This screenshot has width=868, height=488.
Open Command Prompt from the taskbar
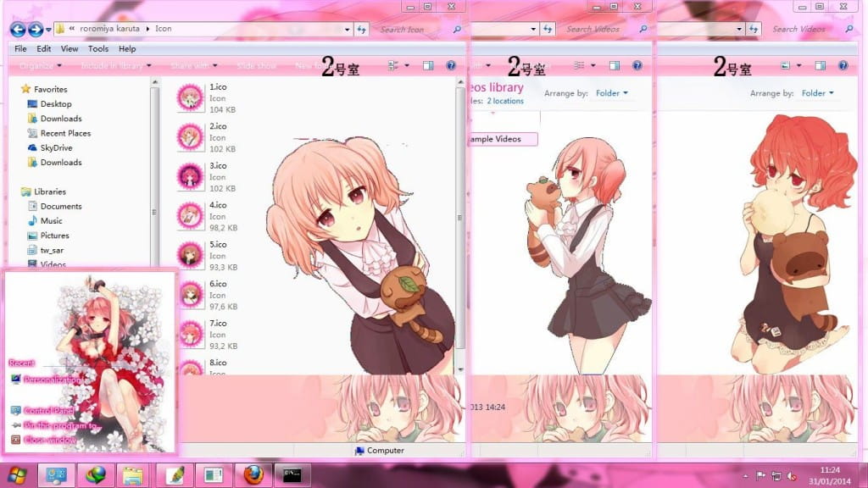click(292, 474)
